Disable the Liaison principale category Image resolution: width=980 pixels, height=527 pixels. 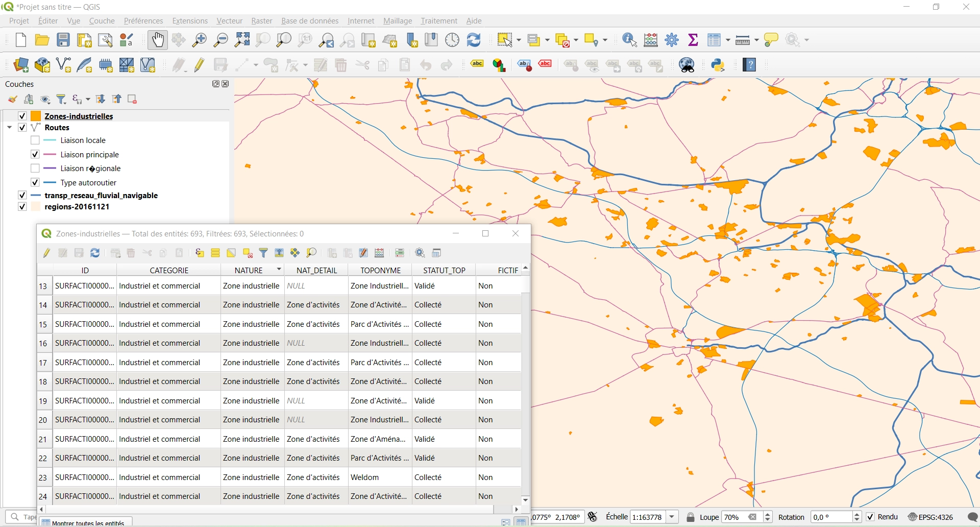pyautogui.click(x=35, y=154)
